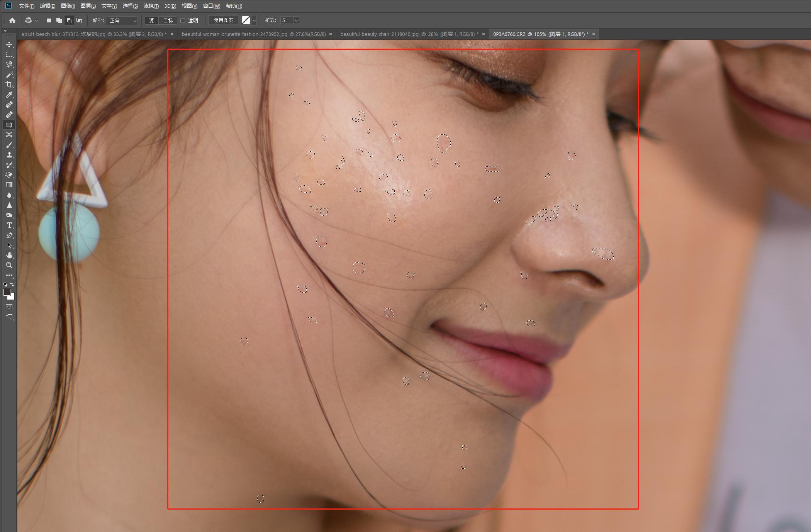
Task: Click the foreground color swatch
Action: coord(7,292)
